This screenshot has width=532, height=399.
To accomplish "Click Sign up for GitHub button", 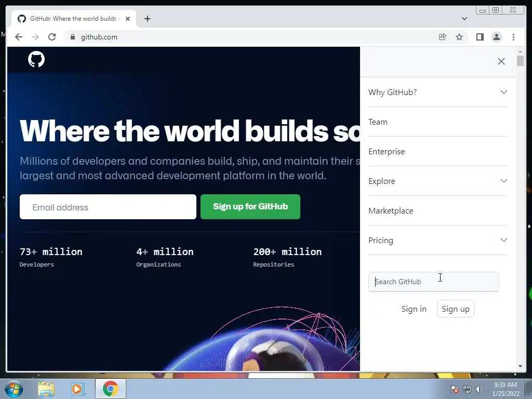I will click(x=250, y=207).
